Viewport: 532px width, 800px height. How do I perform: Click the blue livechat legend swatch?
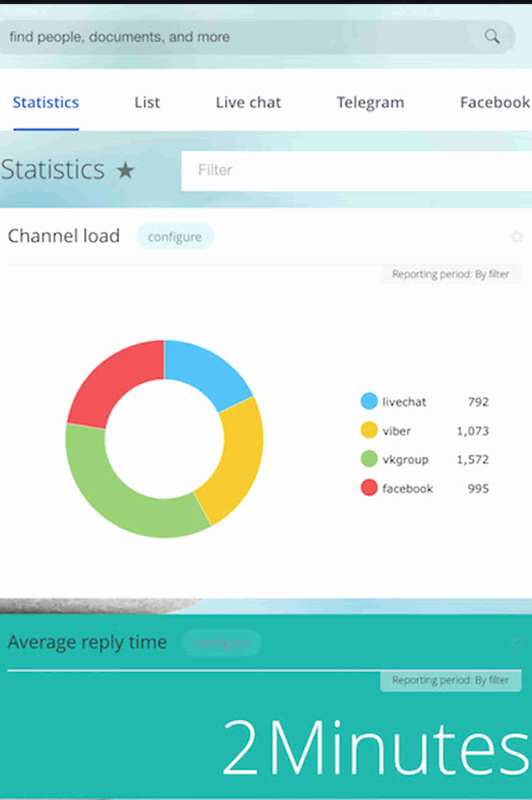coord(369,401)
